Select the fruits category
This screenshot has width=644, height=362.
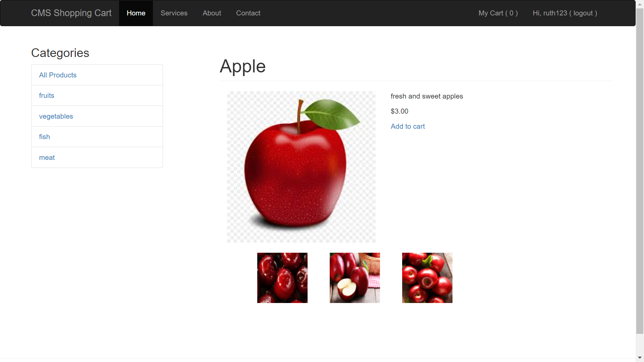(x=97, y=96)
